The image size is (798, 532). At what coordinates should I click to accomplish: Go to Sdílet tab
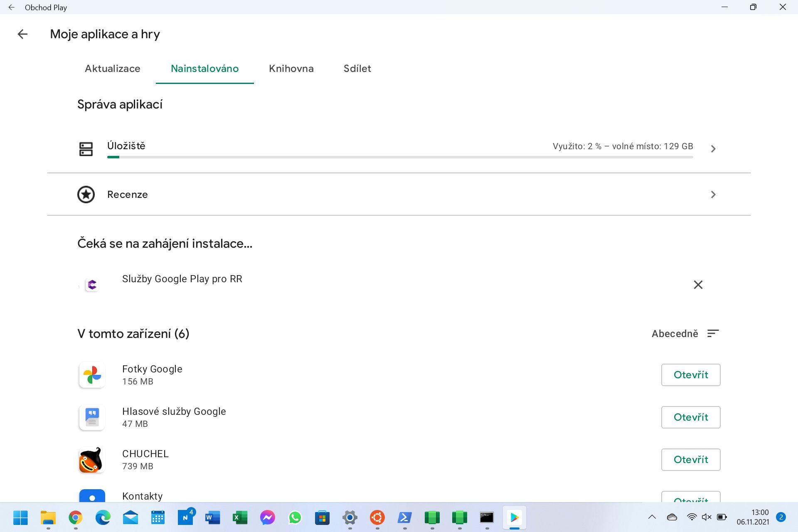pyautogui.click(x=357, y=69)
